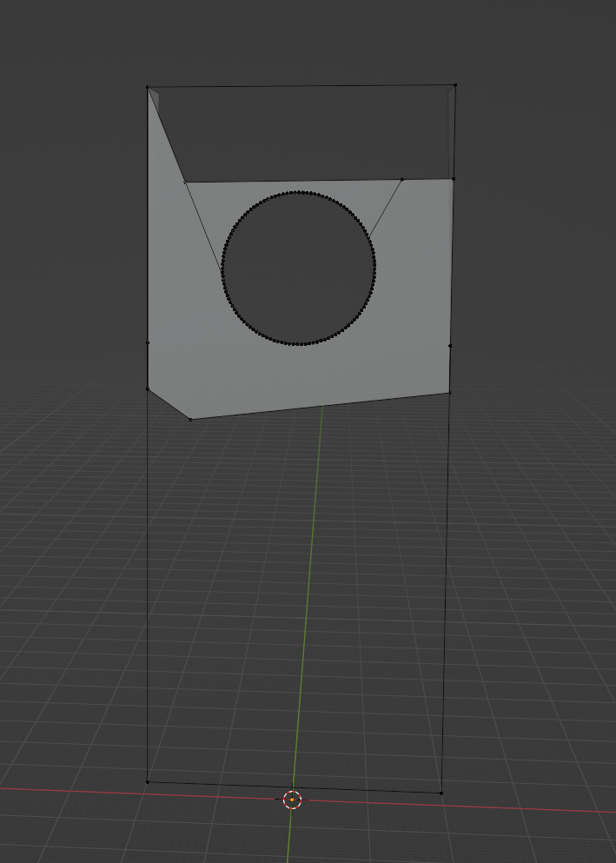Click the top horizontal edge of the wireframe box
This screenshot has width=616, height=863.
coord(301,86)
